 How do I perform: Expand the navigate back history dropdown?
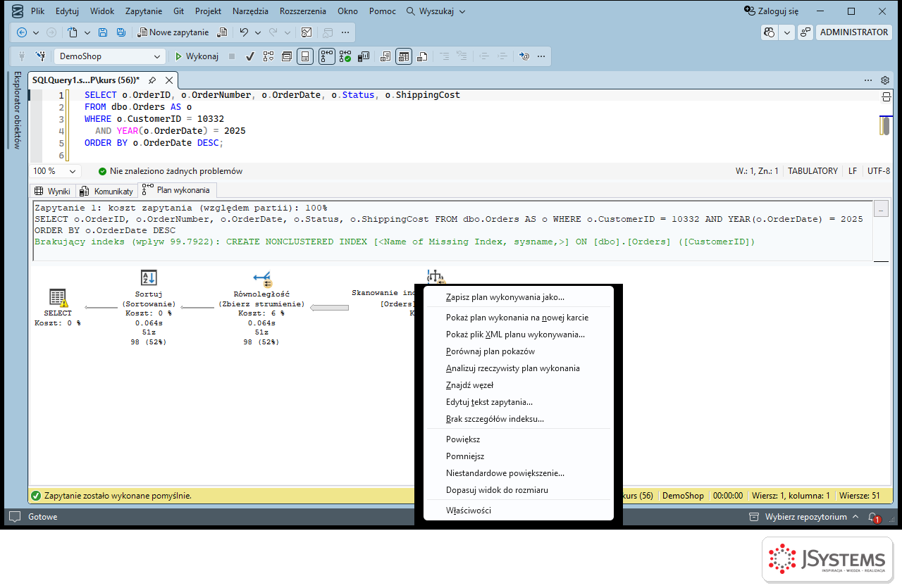coord(37,32)
